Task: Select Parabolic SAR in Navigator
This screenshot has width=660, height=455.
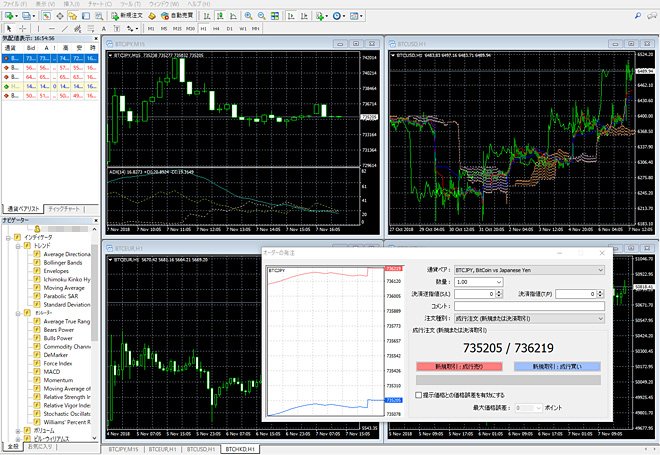Action: pos(61,296)
